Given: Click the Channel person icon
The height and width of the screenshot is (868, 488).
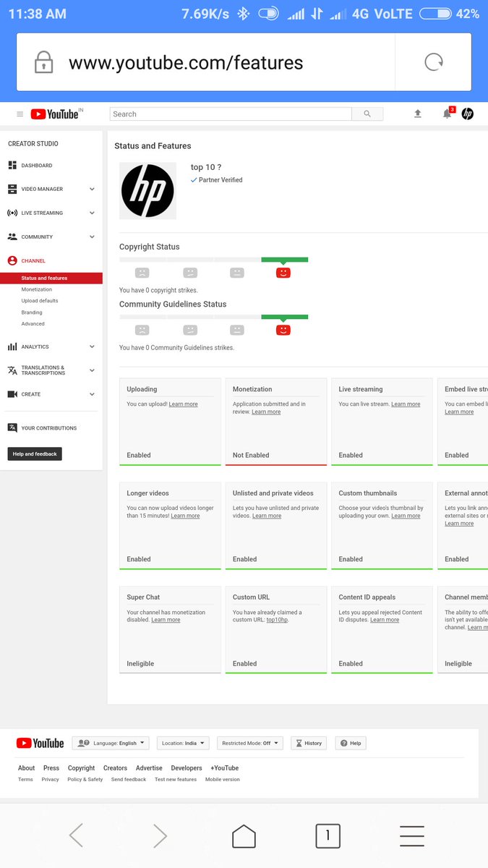Looking at the screenshot, I should [x=12, y=260].
